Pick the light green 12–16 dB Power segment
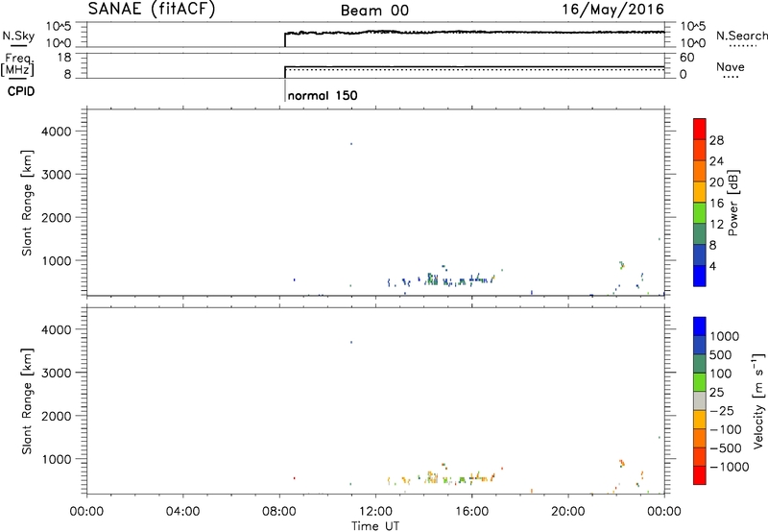This screenshot has width=768, height=532. pos(700,212)
